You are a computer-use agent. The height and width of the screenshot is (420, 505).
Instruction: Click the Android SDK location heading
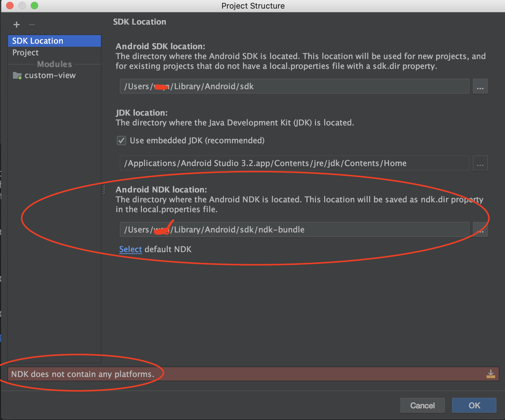[x=160, y=46]
